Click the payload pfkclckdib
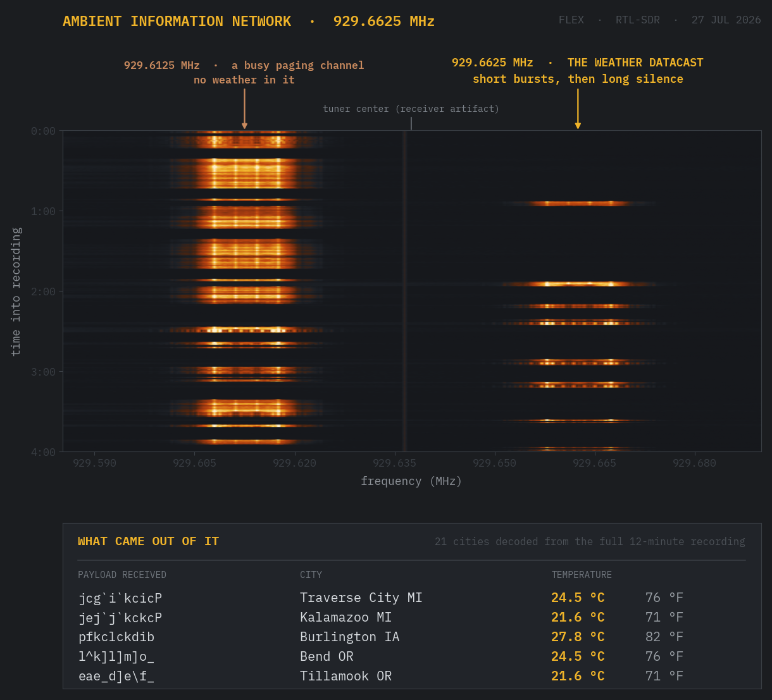 [116, 637]
